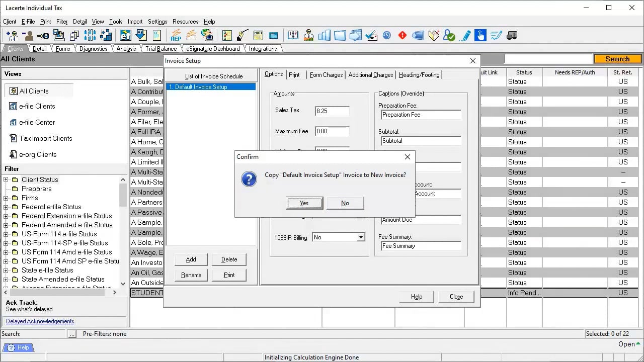
Task: Click the globe and computer toolbar icon
Action: pyautogui.click(x=207, y=35)
